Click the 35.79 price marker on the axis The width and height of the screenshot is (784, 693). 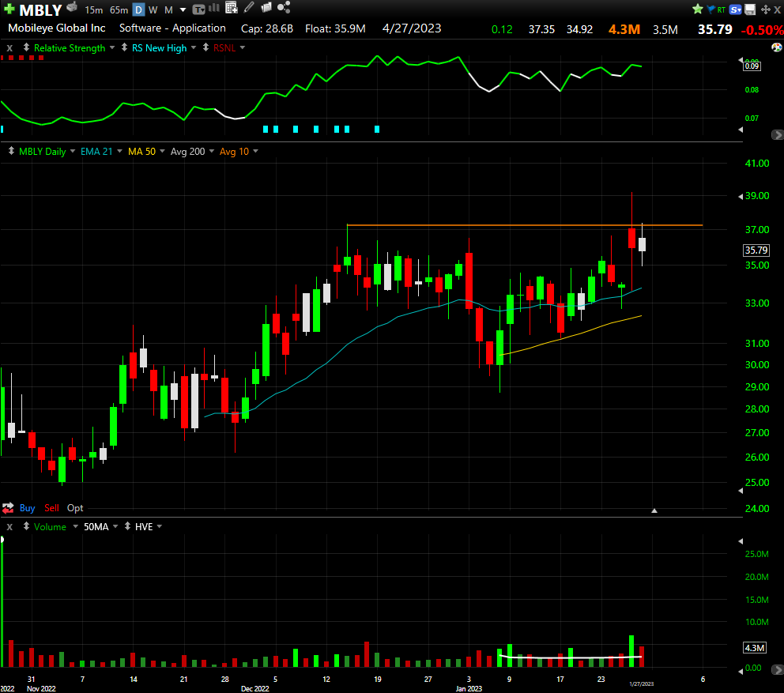756,250
